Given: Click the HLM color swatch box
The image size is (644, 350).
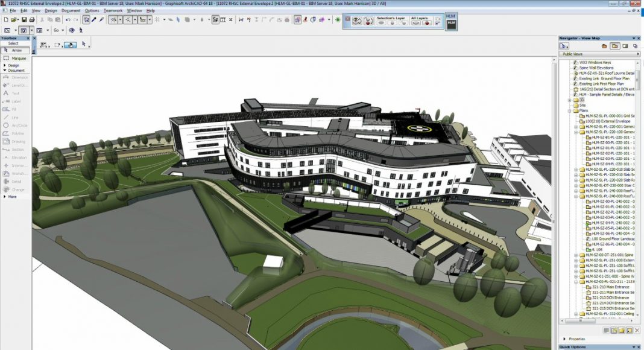Looking at the screenshot, I should click(x=452, y=22).
